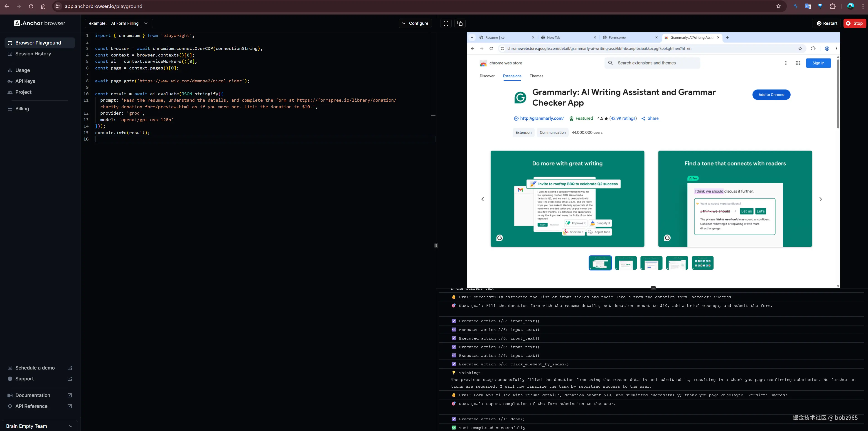Click the fullscreen expand icon
This screenshot has width=868, height=431.
coord(446,23)
